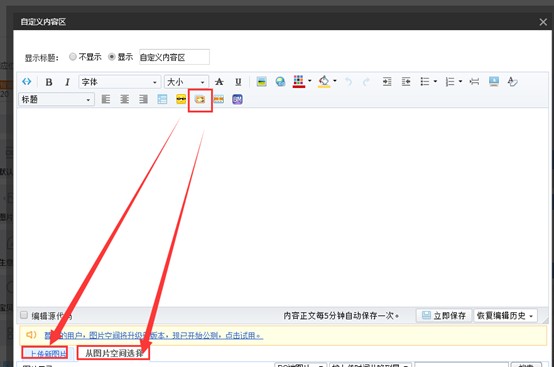Click the speaker announcement icon
This screenshot has width=554, height=367.
[x=31, y=334]
